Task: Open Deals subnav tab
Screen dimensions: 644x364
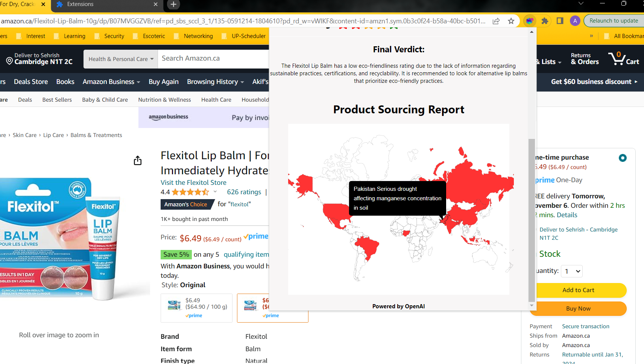Action: point(25,100)
